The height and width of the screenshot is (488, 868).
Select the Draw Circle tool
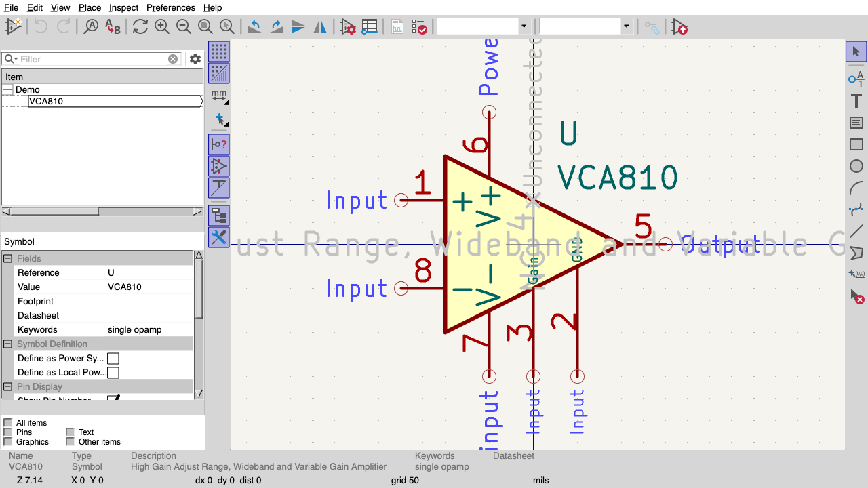point(856,166)
